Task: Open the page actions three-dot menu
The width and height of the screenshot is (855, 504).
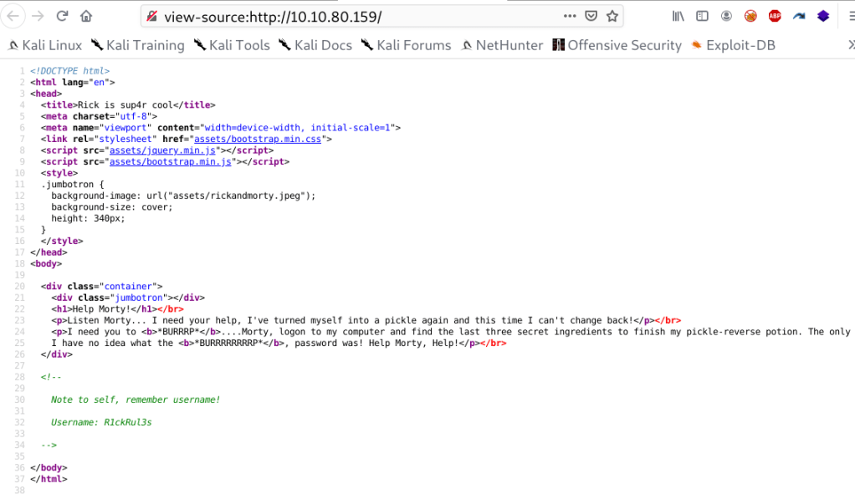Action: tap(569, 16)
